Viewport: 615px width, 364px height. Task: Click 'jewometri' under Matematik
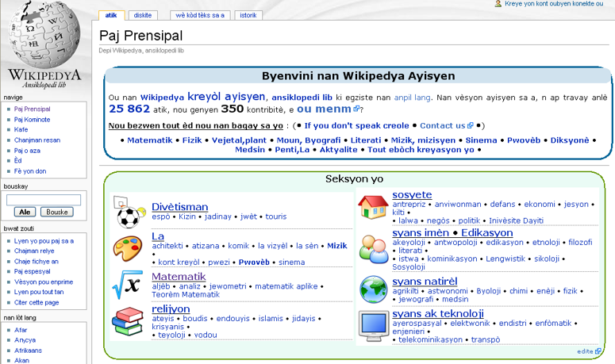(x=228, y=286)
